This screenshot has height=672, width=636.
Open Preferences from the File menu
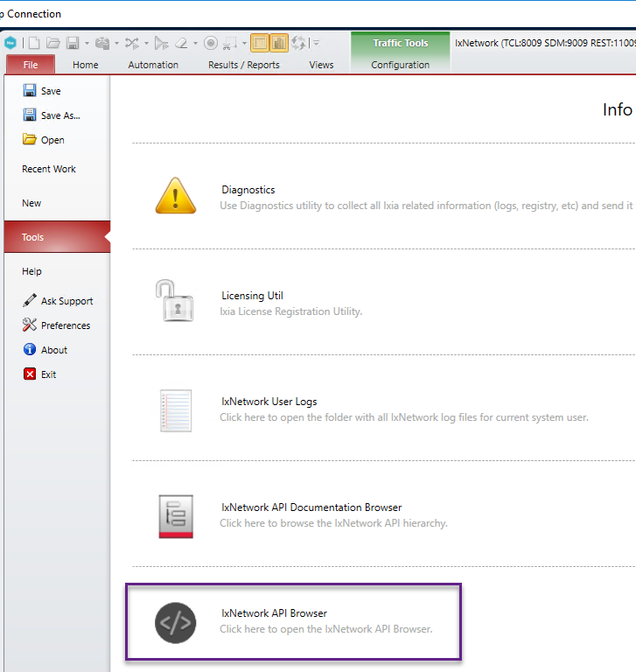tap(57, 325)
